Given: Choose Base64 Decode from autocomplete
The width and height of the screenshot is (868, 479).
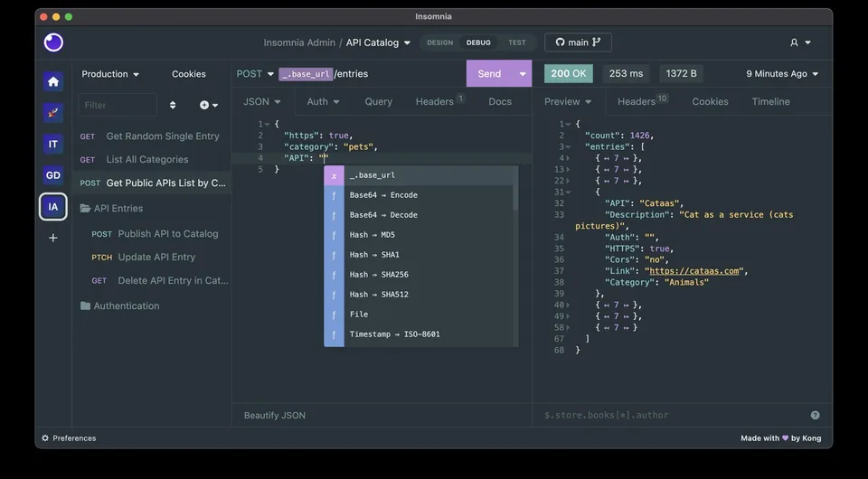Looking at the screenshot, I should pyautogui.click(x=420, y=215).
